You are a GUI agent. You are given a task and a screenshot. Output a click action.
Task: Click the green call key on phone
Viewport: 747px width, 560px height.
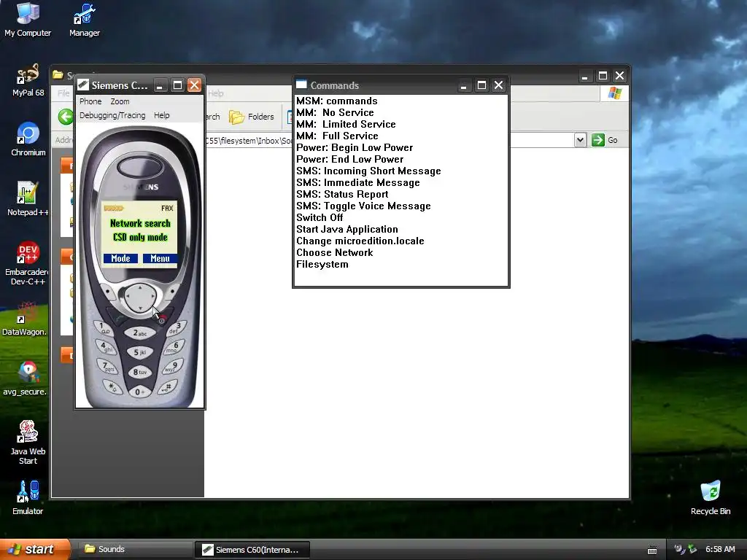[117, 316]
